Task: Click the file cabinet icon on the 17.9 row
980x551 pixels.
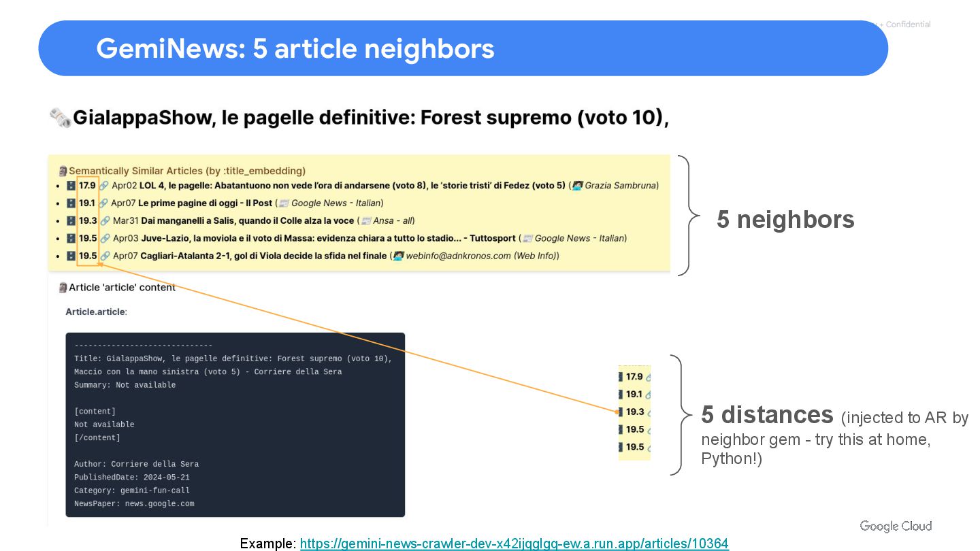Action: pos(71,185)
